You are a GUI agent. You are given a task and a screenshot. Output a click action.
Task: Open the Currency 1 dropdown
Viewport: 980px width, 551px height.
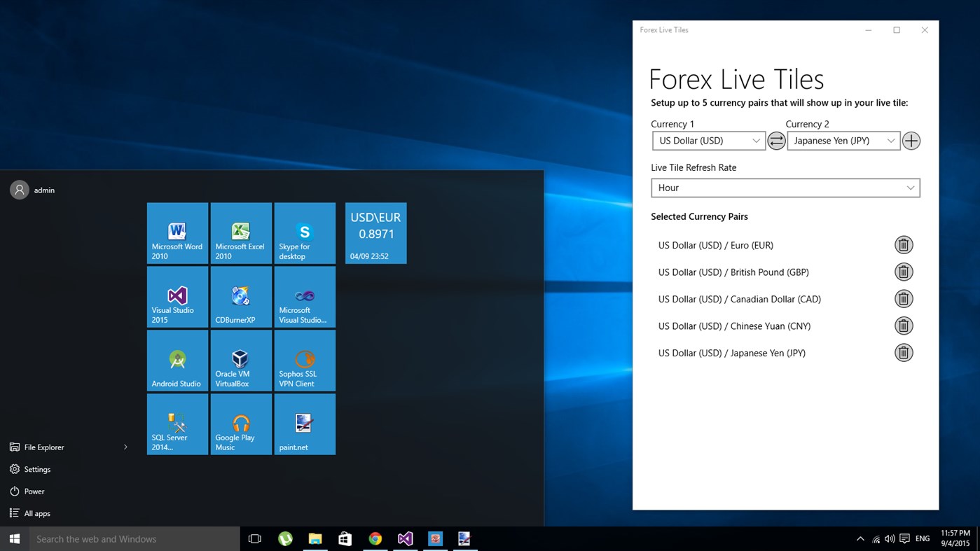click(x=708, y=141)
